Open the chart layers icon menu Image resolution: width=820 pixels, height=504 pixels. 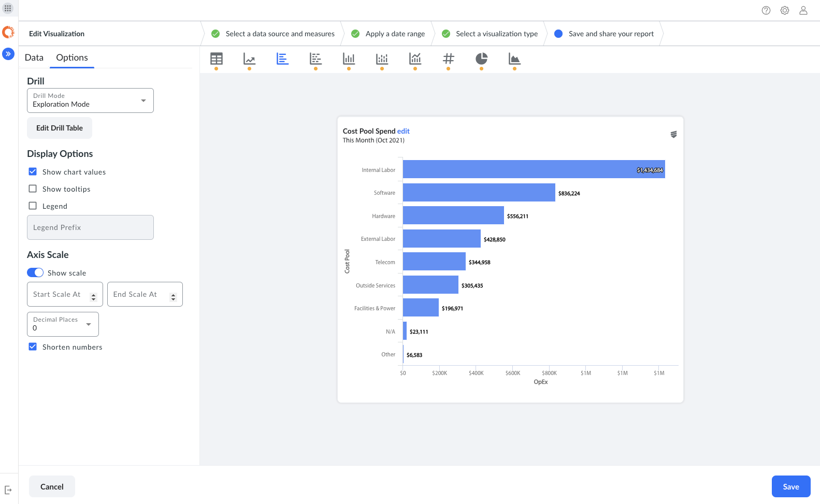click(x=673, y=134)
